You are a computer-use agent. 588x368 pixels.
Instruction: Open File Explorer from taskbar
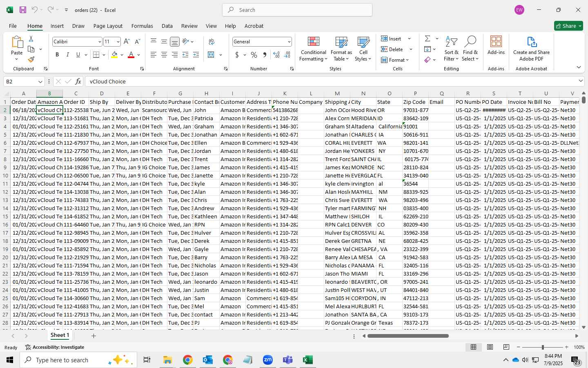tap(167, 360)
